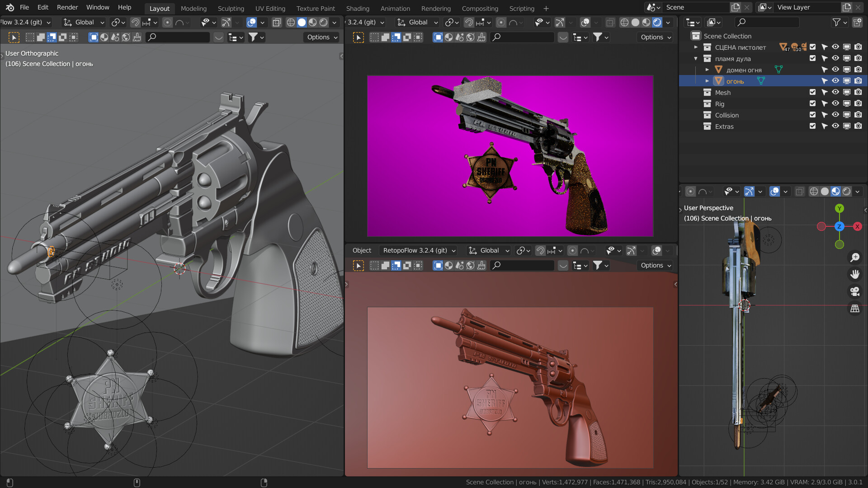Select rendered shading sphere in left viewport
The image size is (868, 488).
click(324, 23)
